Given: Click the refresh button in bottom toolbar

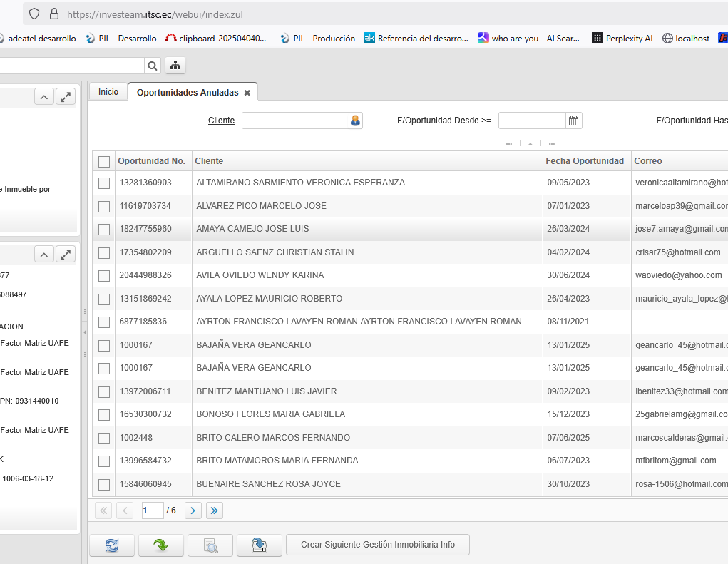Looking at the screenshot, I should 112,545.
